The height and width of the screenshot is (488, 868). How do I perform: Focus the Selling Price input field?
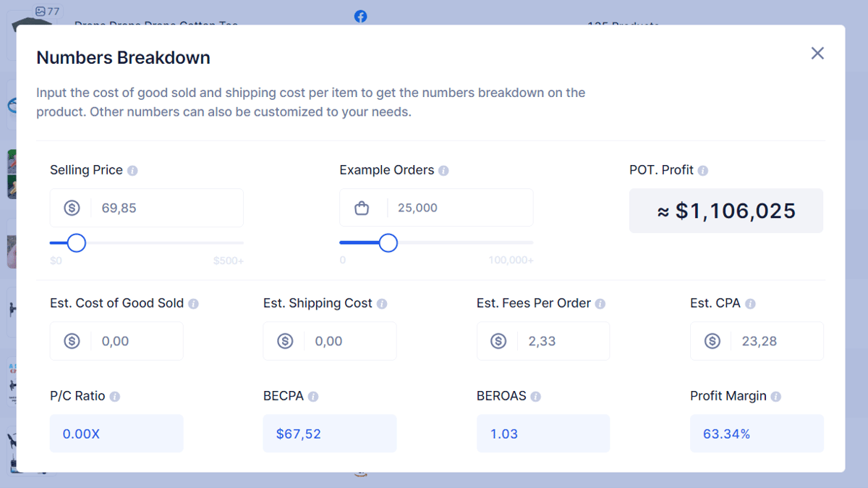pos(147,208)
